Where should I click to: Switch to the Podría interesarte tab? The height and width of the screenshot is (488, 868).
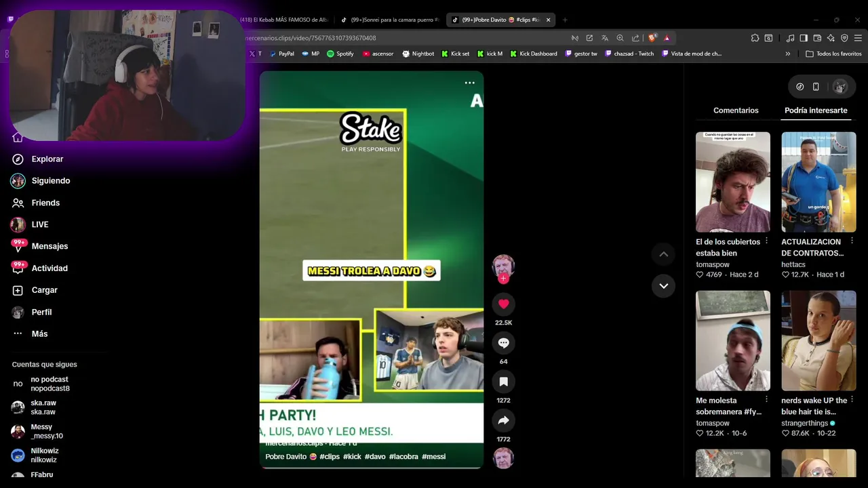[x=816, y=110]
